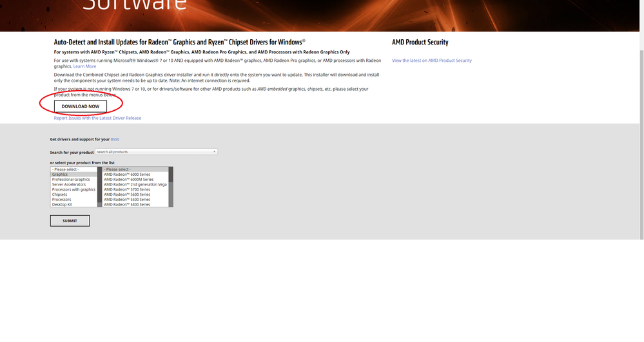Choose AMD Radeon 6000 Series

[135, 175]
